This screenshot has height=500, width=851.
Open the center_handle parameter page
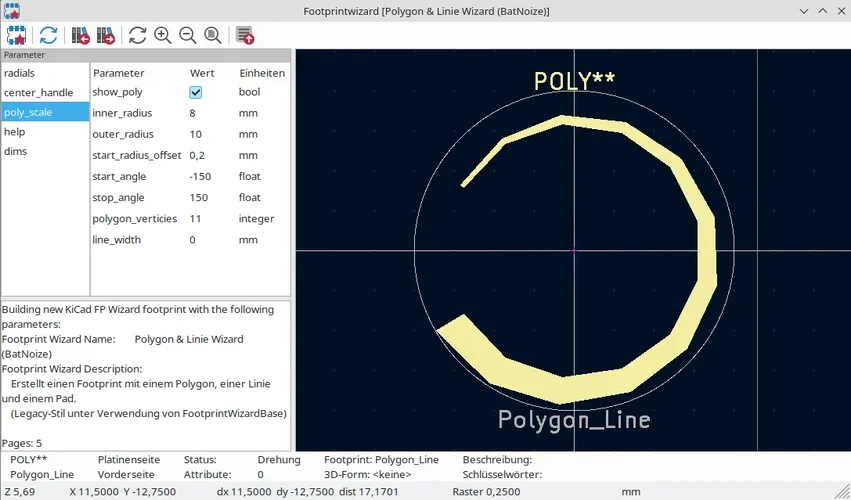coord(38,93)
